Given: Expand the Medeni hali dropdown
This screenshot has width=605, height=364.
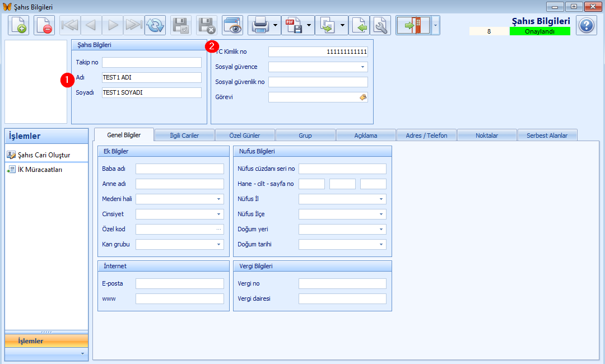Looking at the screenshot, I should pos(219,199).
